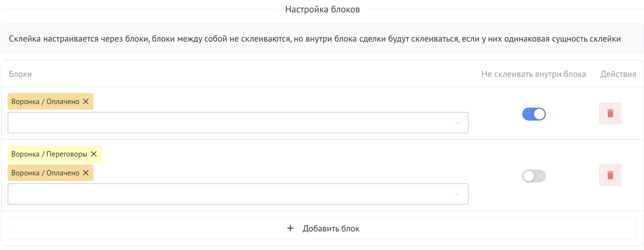Click the second block's Воронка / Оплачено label
The height and width of the screenshot is (250, 644).
[45, 173]
